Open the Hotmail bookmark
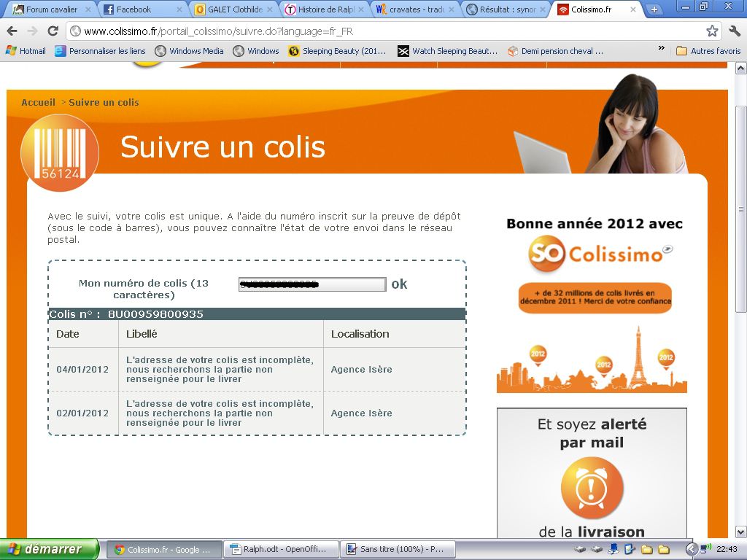The width and height of the screenshot is (747, 560). (x=26, y=51)
